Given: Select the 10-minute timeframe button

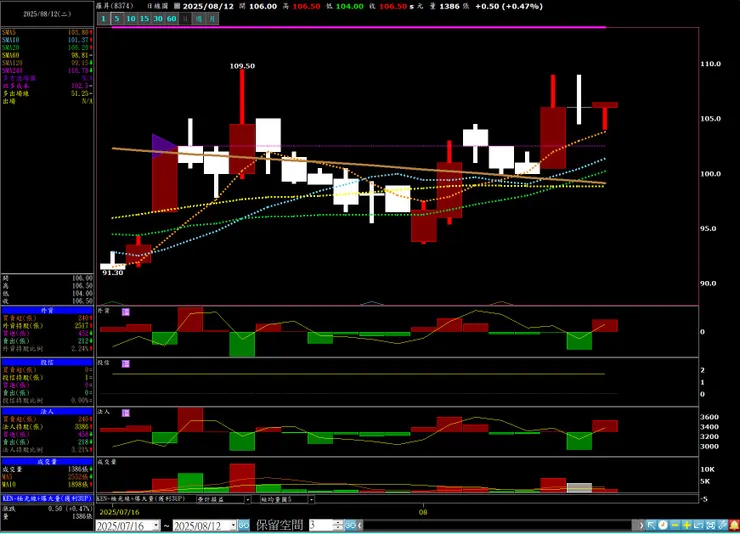Looking at the screenshot, I should [x=131, y=19].
